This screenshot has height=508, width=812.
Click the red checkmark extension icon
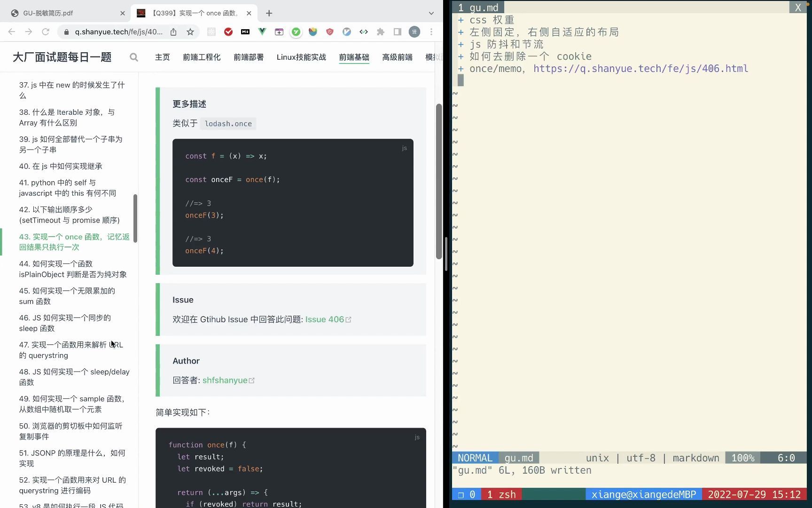228,32
